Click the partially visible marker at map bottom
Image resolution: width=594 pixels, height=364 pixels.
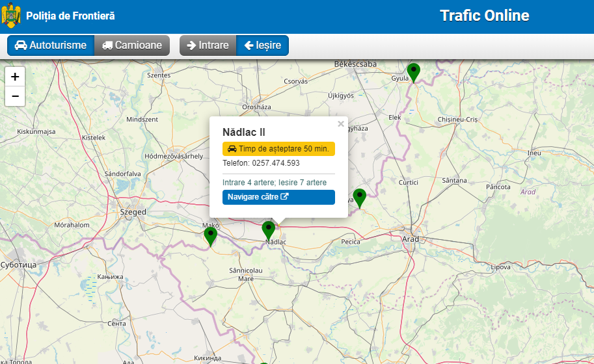[x=263, y=363]
